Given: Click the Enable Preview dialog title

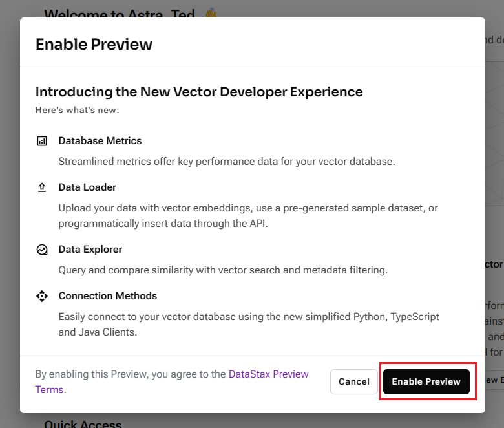Looking at the screenshot, I should 94,45.
